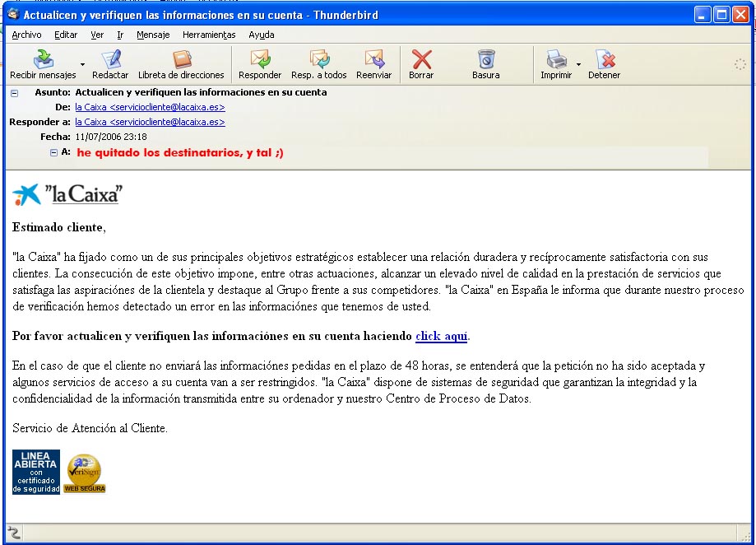Open Redactar to compose a message
Screen dimensions: 756x545
click(110, 60)
